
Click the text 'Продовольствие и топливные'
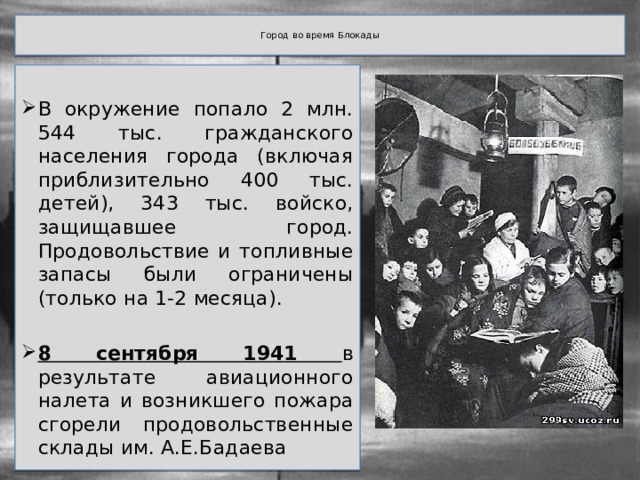click(x=196, y=251)
